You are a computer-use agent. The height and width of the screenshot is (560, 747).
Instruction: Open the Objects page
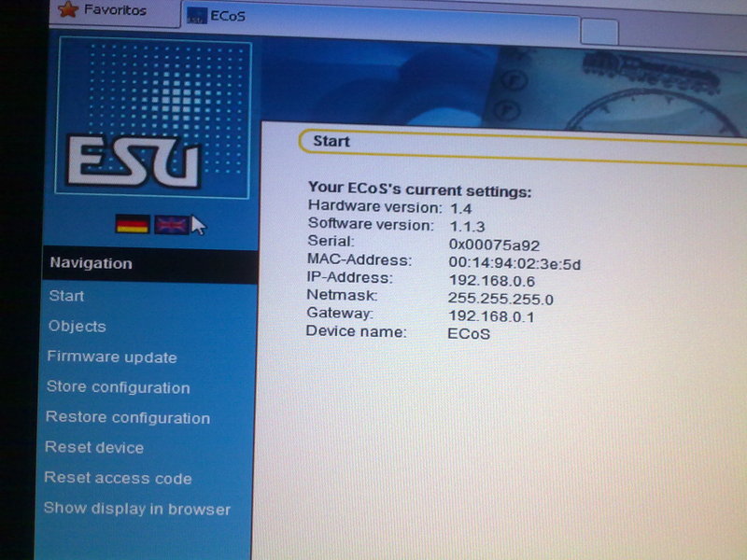78,326
